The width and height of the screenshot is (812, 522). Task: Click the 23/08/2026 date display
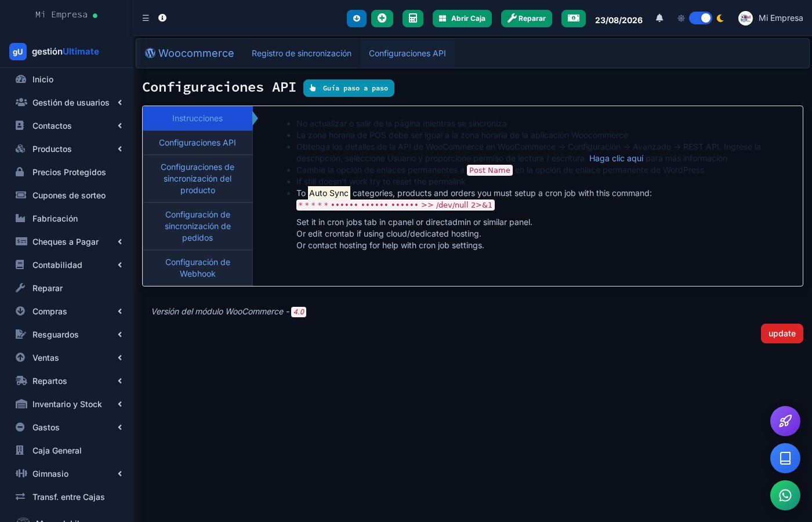coord(619,20)
